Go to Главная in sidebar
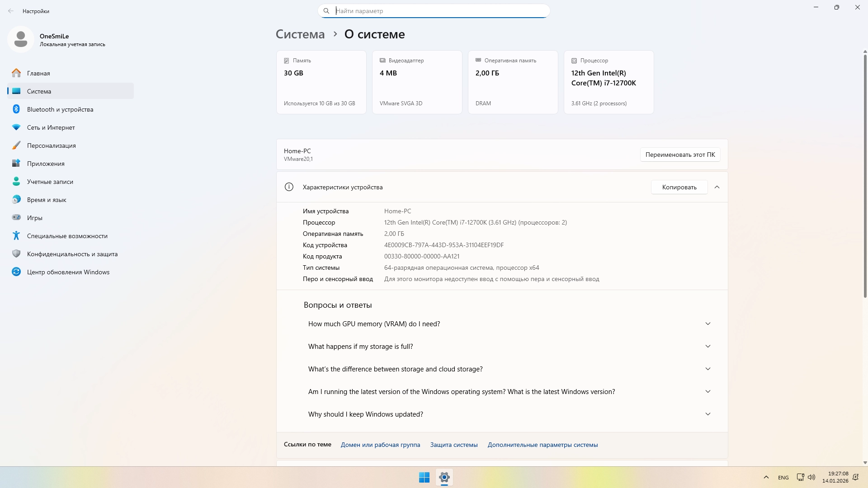This screenshot has width=868, height=488. 38,73
